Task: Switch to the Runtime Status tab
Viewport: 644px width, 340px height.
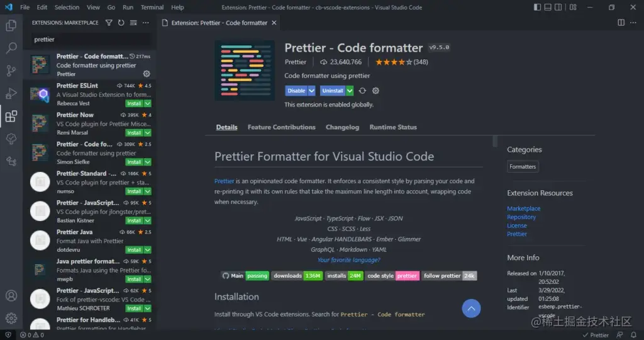Action: [393, 127]
